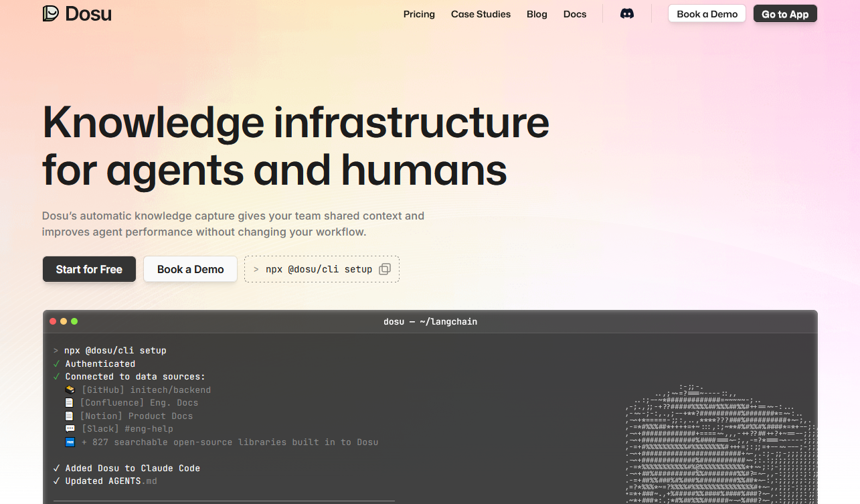Click '+ 827 searchable open-source libraries' line

point(222,442)
